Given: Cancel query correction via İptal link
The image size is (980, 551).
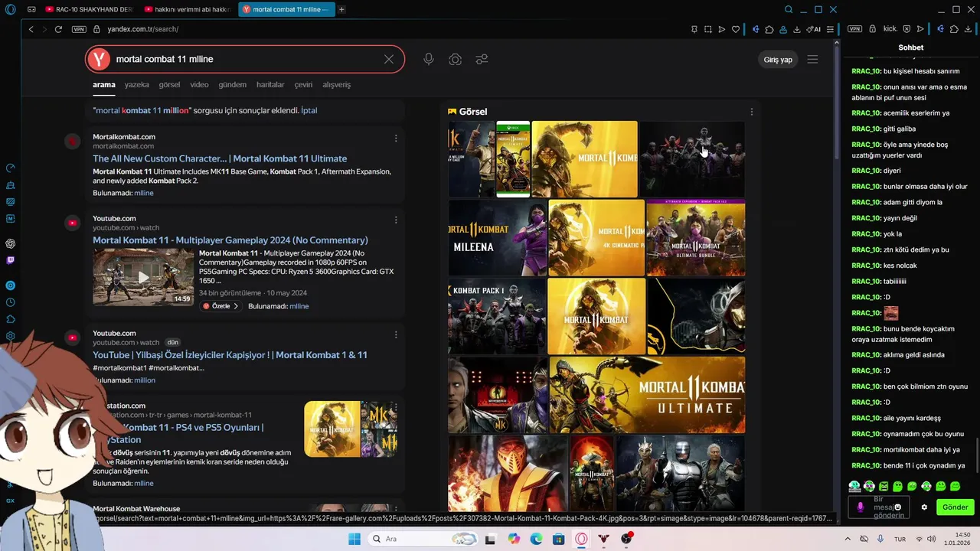Looking at the screenshot, I should coord(309,110).
